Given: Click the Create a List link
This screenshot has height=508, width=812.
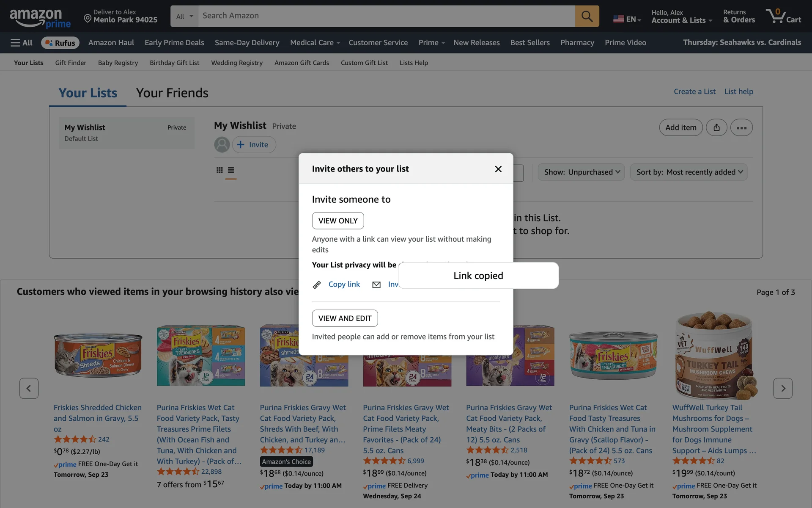Looking at the screenshot, I should [x=694, y=91].
